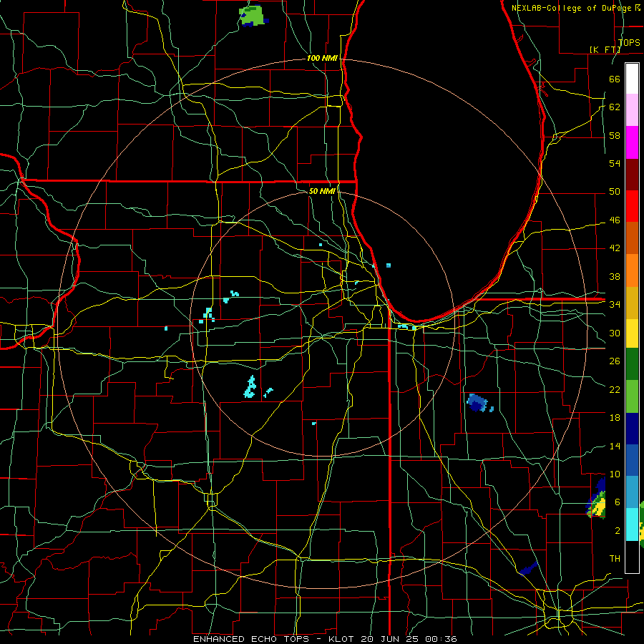Viewport: 644px width, 644px height.
Task: Click the legend value "10"
Action: (x=615, y=474)
